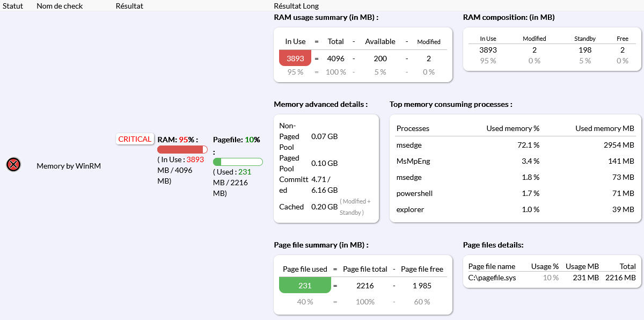This screenshot has width=644, height=320.
Task: Click the green Pagefile usage progress bar
Action: (237, 162)
